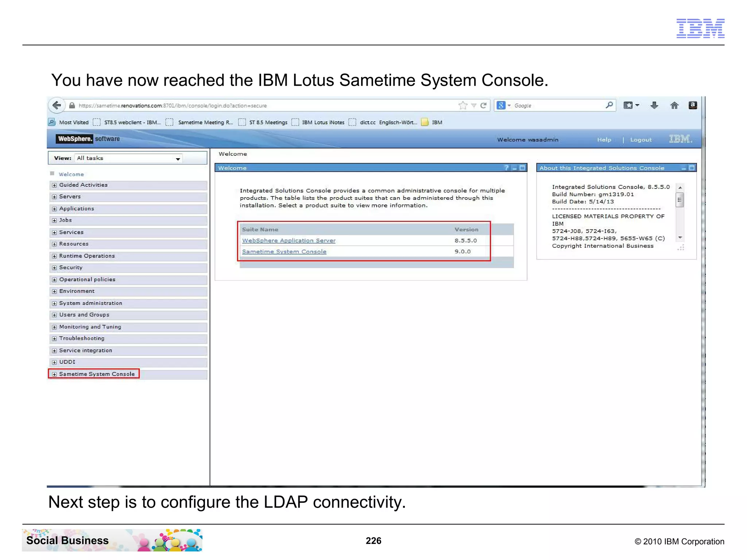Expand the Servers node

[54, 197]
